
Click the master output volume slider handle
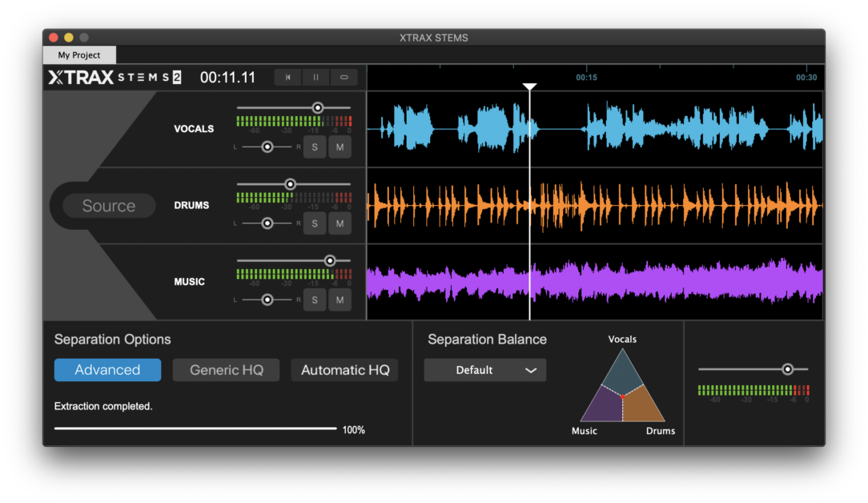click(x=787, y=369)
